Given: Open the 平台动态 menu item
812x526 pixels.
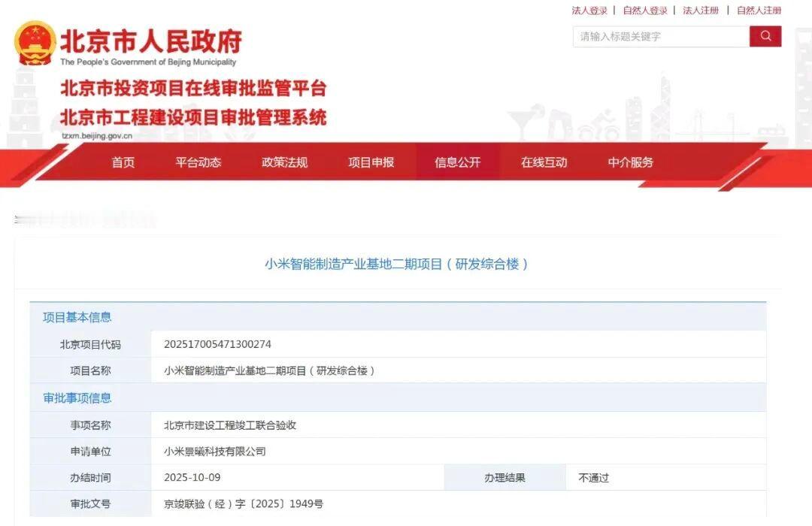Looking at the screenshot, I should point(198,162).
